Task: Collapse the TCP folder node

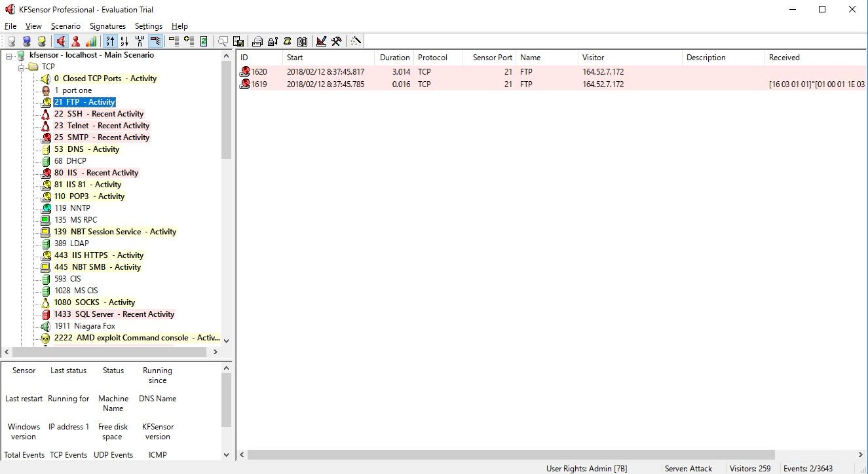Action: (21, 67)
